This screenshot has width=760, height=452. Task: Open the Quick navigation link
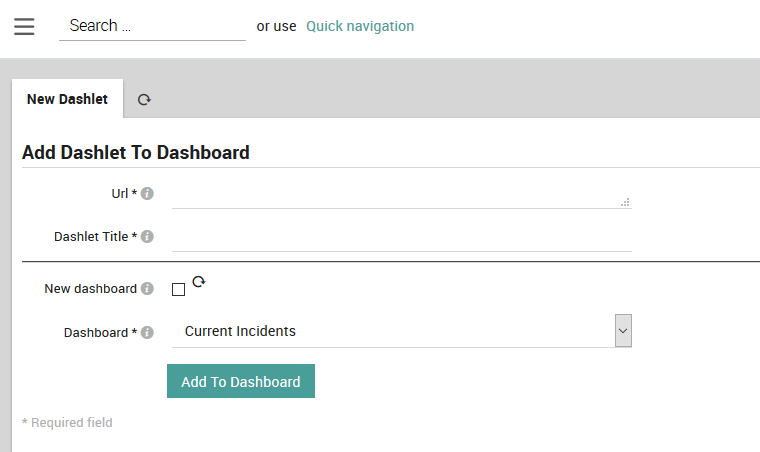360,26
